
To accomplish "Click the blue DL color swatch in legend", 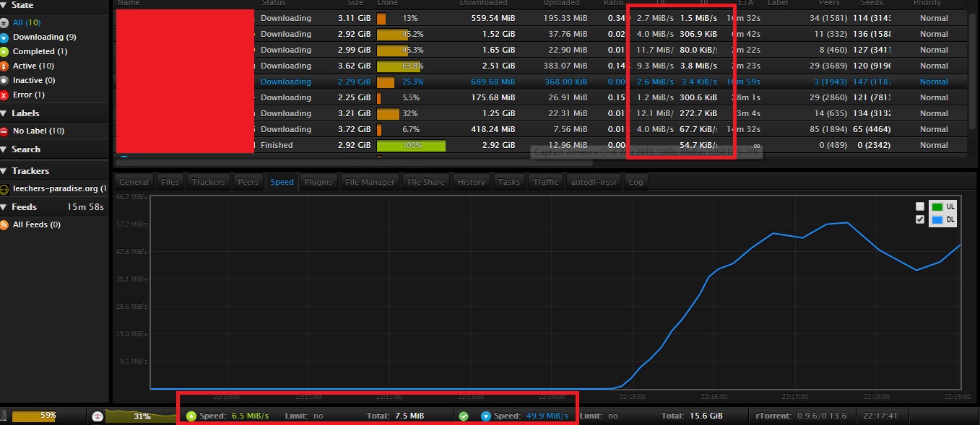I will click(x=937, y=219).
